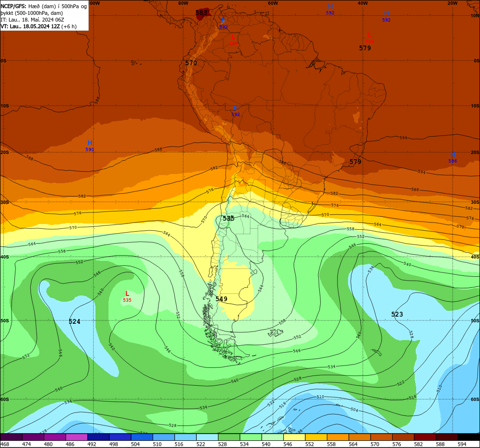The width and height of the screenshot is (480, 448).
Task: Select the bright blue legend swatch above 504
Action: point(142,437)
